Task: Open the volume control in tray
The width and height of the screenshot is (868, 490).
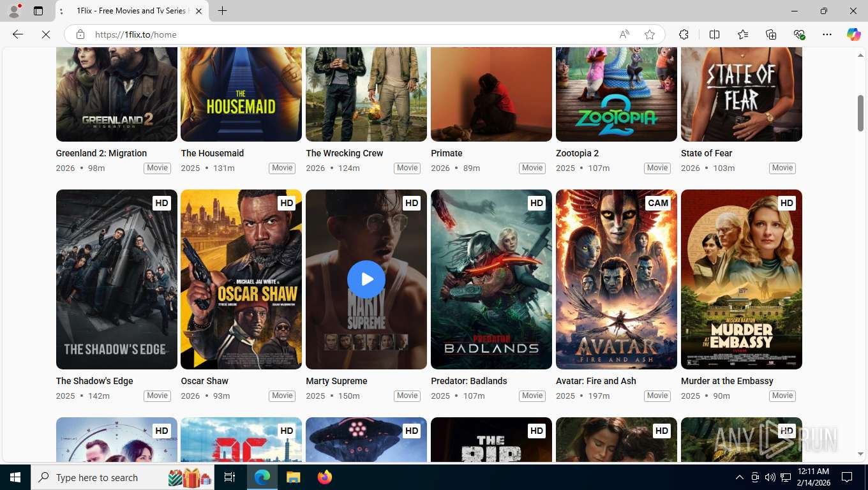Action: (770, 477)
